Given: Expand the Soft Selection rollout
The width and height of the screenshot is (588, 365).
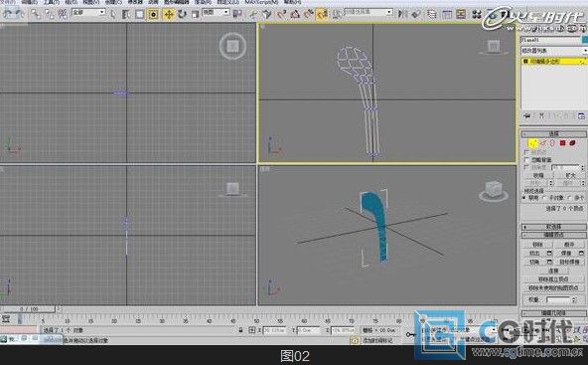Looking at the screenshot, I should tap(554, 227).
